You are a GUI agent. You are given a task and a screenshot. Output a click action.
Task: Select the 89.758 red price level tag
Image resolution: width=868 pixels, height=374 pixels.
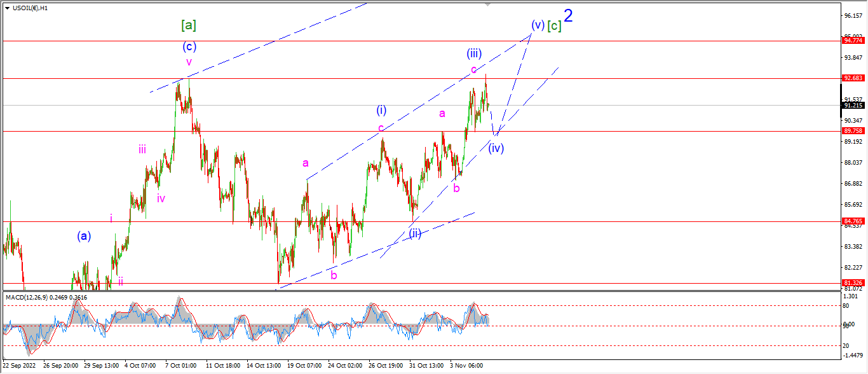pos(853,131)
